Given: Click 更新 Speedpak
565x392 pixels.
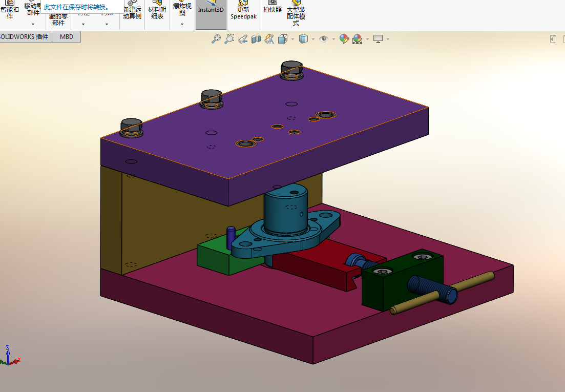Looking at the screenshot, I should tap(244, 11).
